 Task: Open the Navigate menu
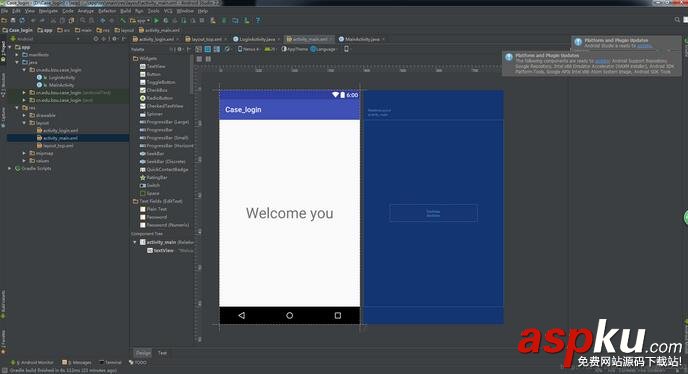pos(48,11)
